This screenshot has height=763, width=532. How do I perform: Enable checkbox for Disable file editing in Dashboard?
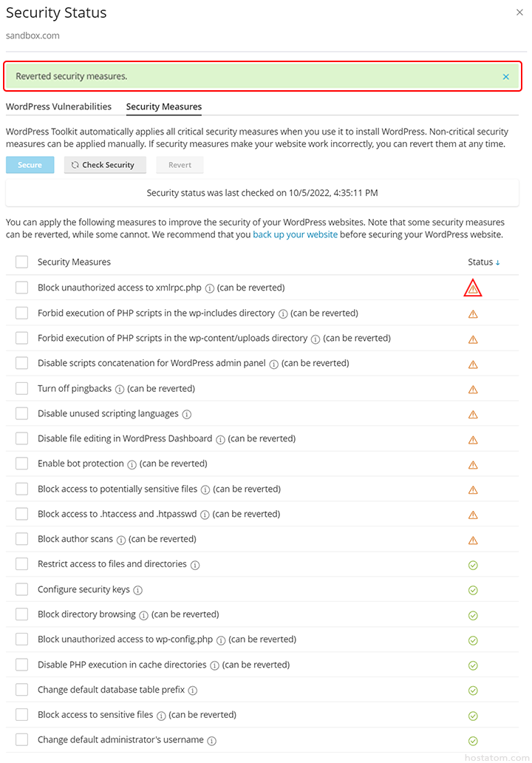(22, 438)
